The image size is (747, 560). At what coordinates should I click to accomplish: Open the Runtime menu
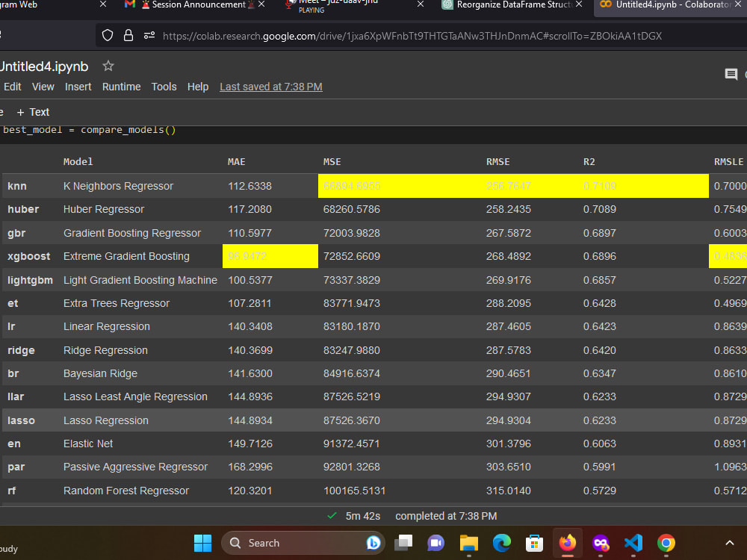122,87
